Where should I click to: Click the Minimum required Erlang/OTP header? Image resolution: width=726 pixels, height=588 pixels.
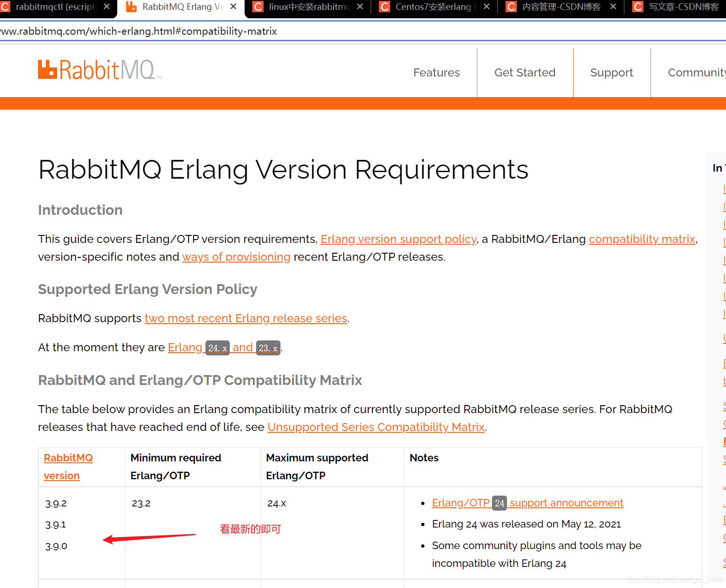(176, 467)
